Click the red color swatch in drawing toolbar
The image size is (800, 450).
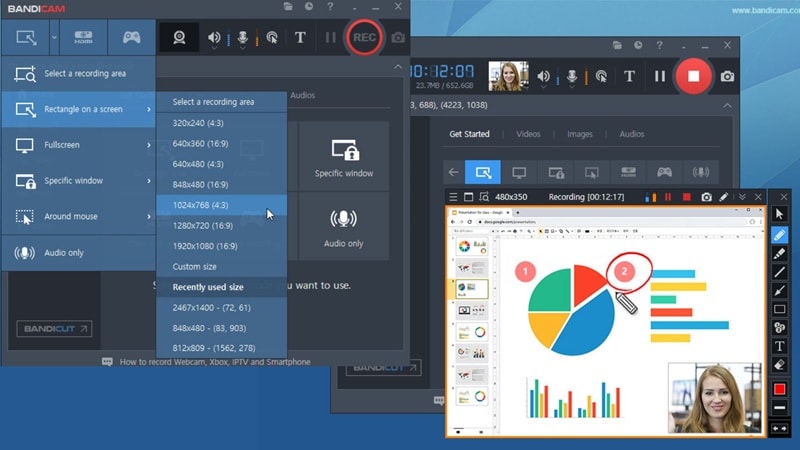point(779,389)
